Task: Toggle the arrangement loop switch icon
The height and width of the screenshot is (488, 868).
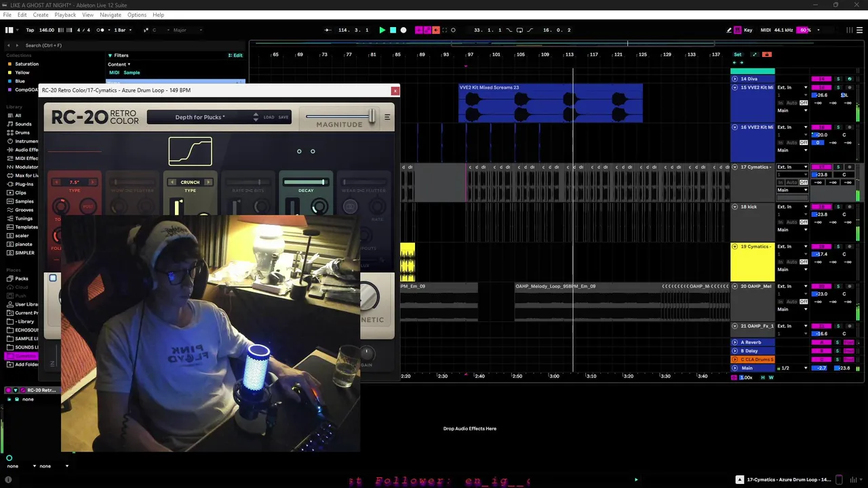Action: pyautogui.click(x=519, y=30)
